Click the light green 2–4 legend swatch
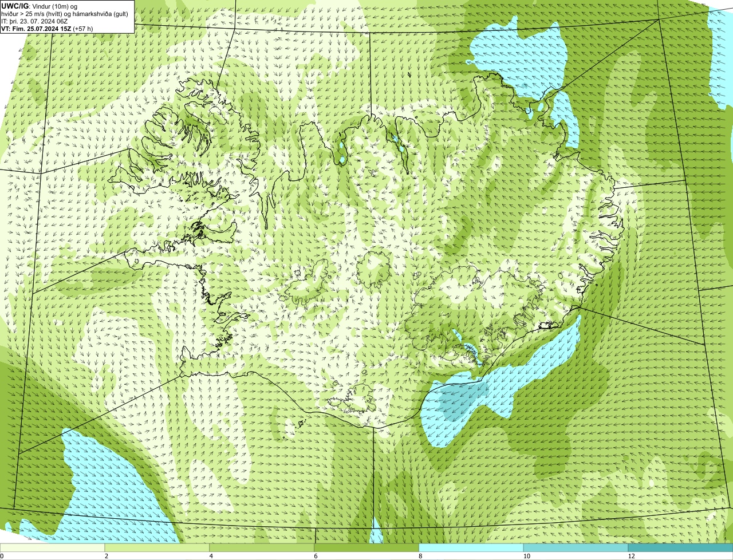The image size is (733, 560). [x=157, y=548]
